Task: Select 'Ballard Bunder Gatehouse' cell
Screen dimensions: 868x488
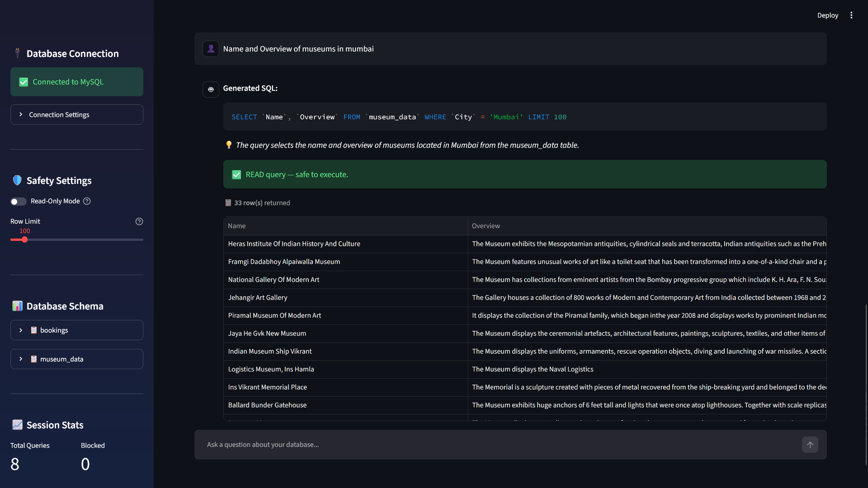Action: pyautogui.click(x=345, y=405)
